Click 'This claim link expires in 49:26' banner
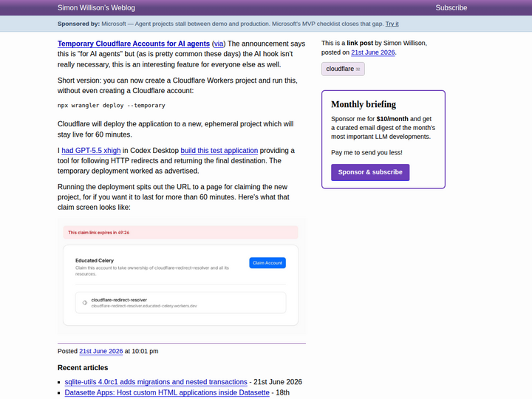This screenshot has width=532, height=399. pos(180,233)
